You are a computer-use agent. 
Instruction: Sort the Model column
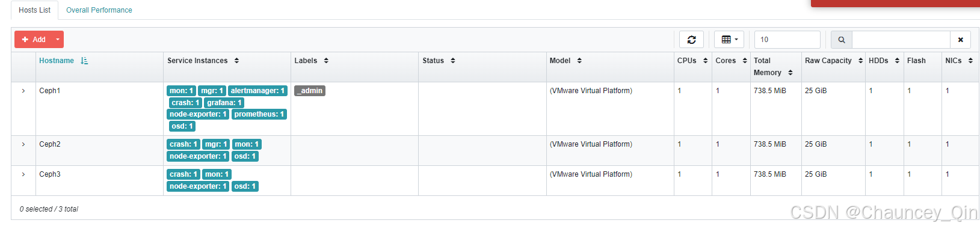tap(579, 61)
